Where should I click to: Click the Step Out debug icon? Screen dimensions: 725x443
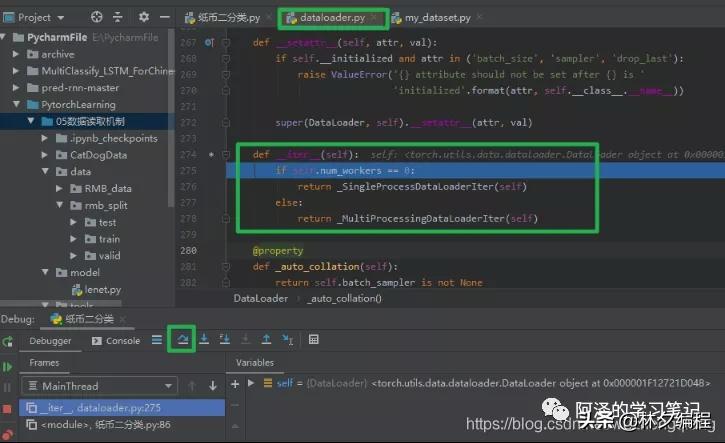(x=266, y=340)
